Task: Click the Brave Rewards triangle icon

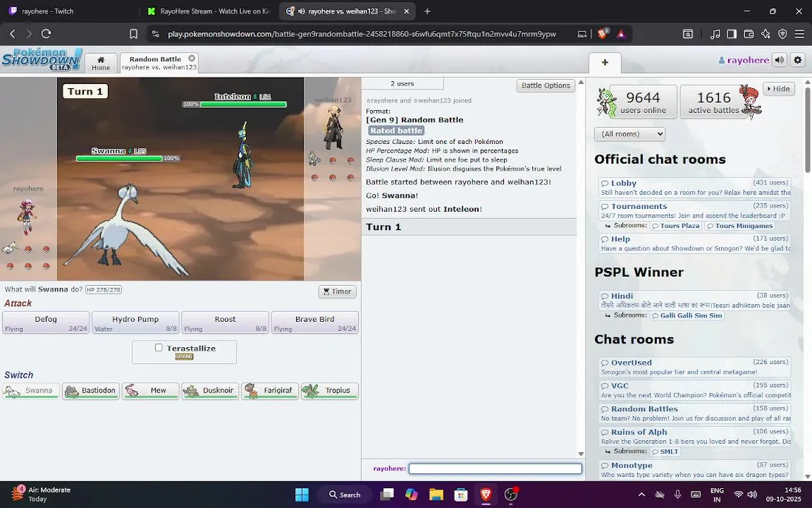Action: tap(621, 34)
